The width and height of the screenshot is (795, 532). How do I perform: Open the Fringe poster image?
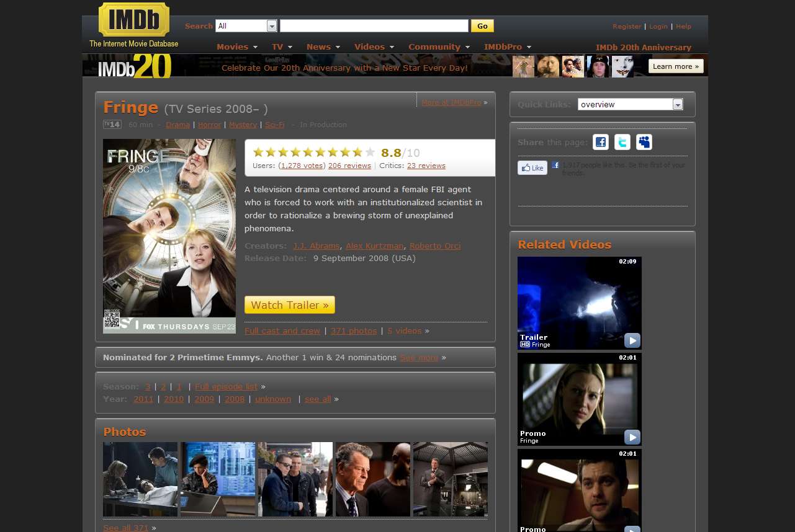pos(169,236)
